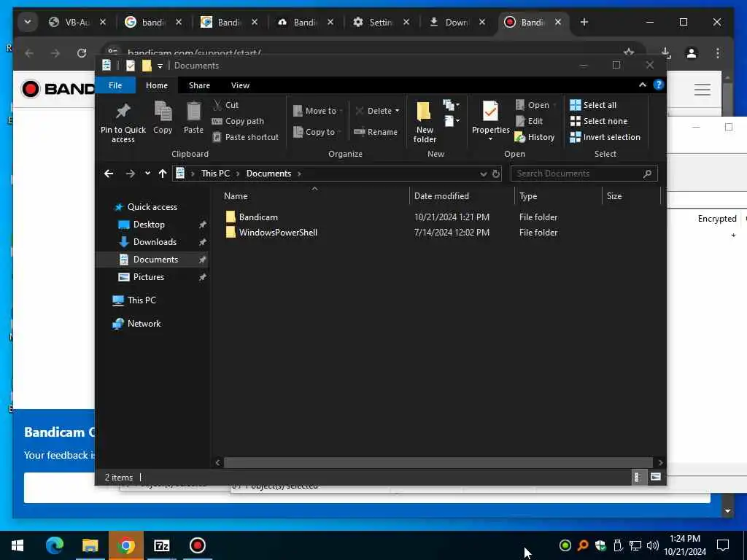Click Select all in ribbon
Viewport: 747px width, 560px height.
593,105
